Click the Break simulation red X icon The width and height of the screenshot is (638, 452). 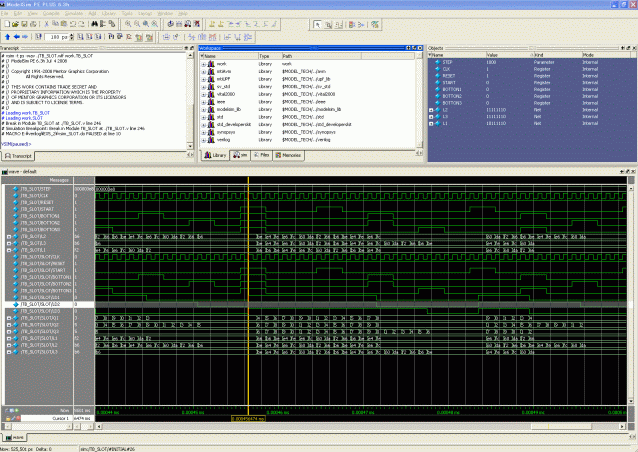(x=197, y=24)
